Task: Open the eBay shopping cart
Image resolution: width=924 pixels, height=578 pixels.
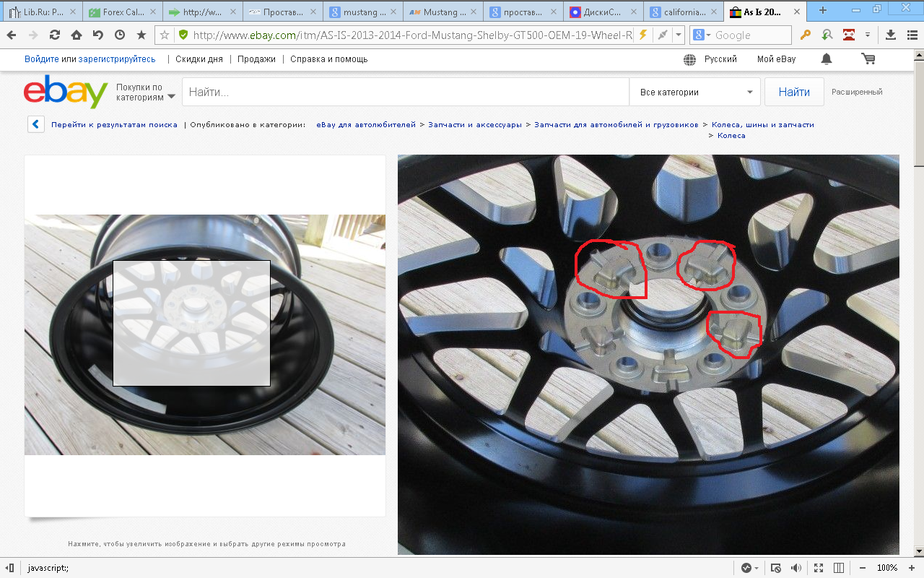Action: (868, 59)
